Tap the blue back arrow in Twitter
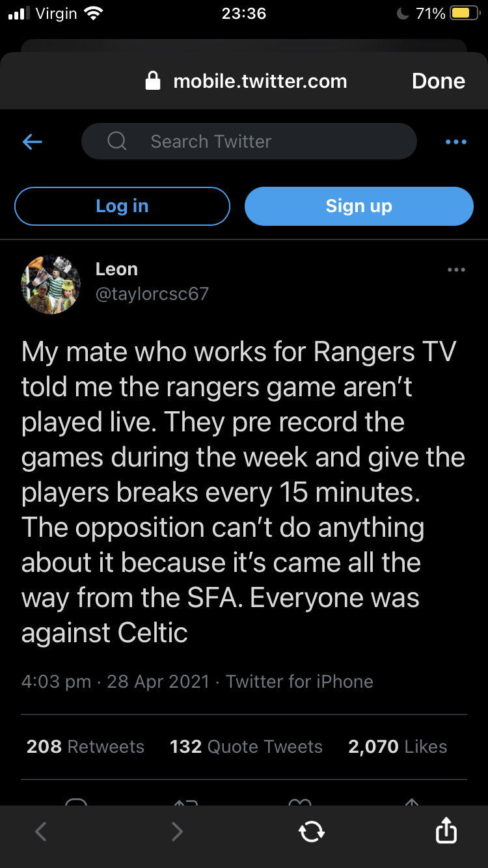The height and width of the screenshot is (868, 488). [32, 141]
